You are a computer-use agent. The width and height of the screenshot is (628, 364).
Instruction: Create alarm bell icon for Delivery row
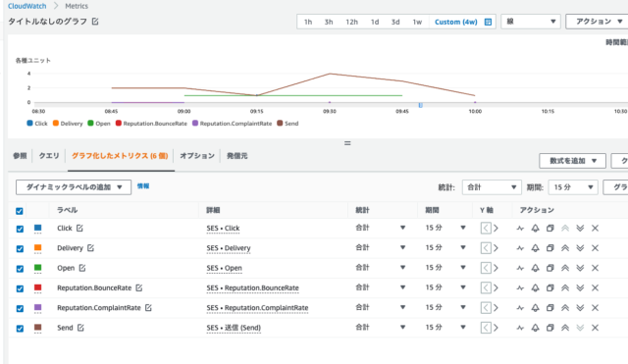[x=535, y=248]
